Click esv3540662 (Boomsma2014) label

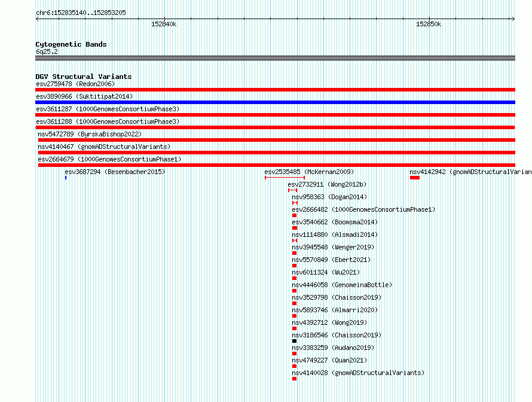(x=335, y=222)
